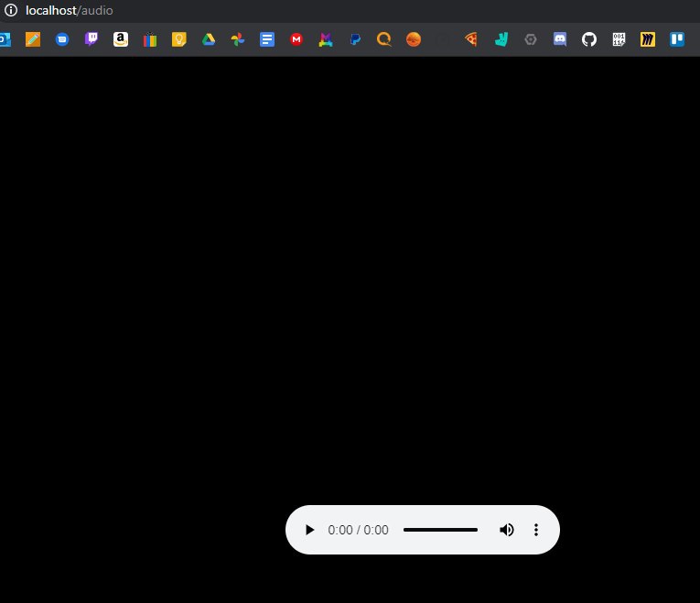Click the audio seek progress bar
Screen dimensions: 700x603
pyautogui.click(x=440, y=530)
